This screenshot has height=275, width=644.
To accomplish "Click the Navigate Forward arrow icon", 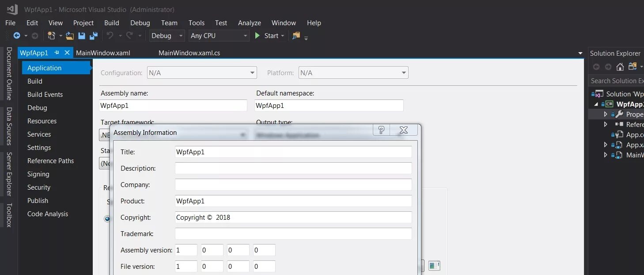I will tap(35, 36).
